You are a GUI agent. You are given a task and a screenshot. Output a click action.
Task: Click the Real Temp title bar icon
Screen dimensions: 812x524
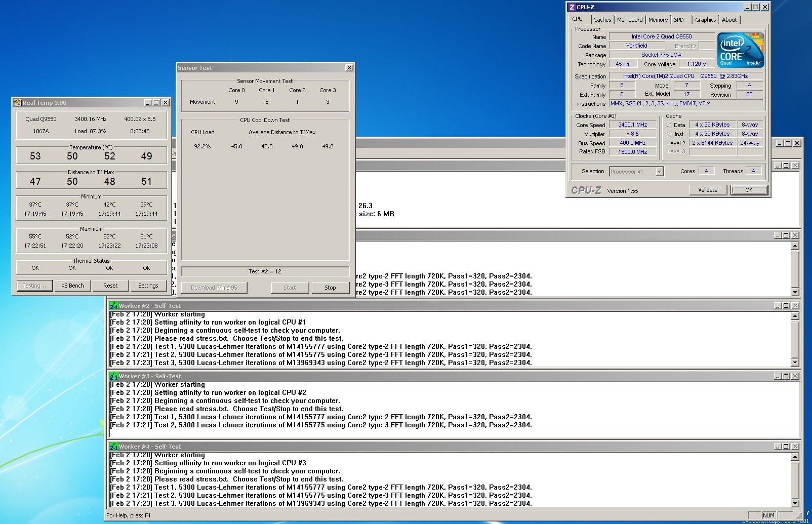click(x=17, y=103)
